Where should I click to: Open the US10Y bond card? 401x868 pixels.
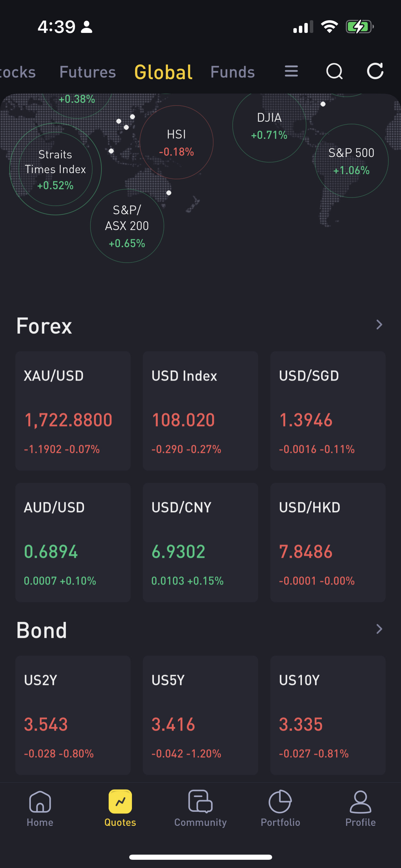(328, 715)
